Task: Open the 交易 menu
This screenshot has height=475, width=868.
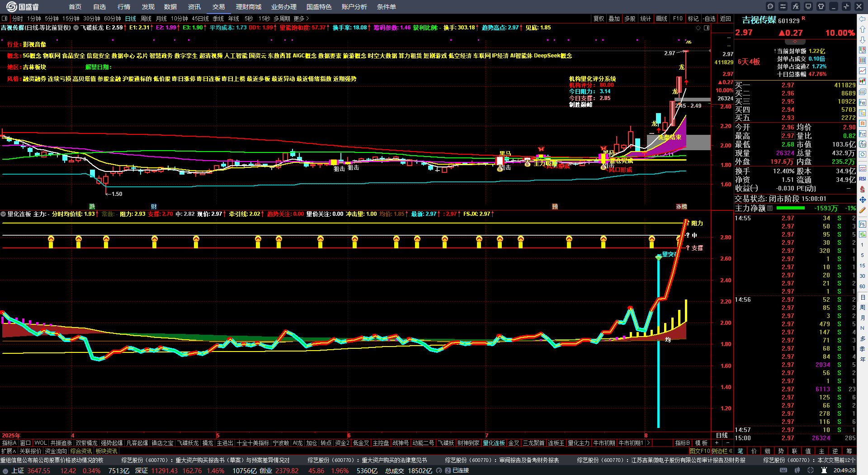Action: (219, 7)
